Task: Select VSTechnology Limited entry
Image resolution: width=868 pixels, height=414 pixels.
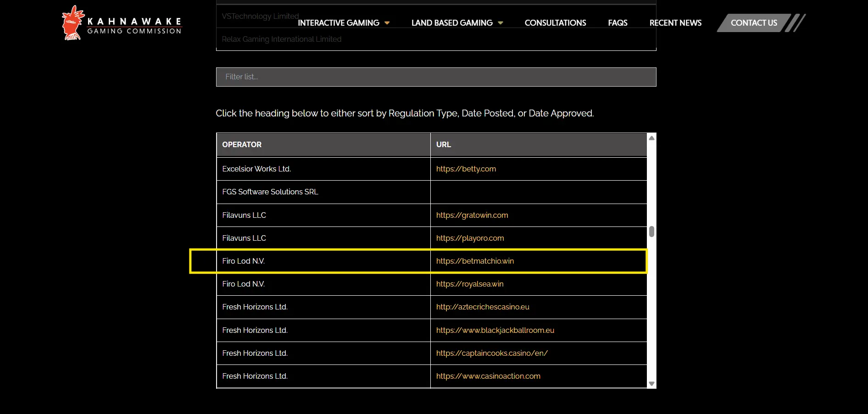Action: pyautogui.click(x=260, y=16)
